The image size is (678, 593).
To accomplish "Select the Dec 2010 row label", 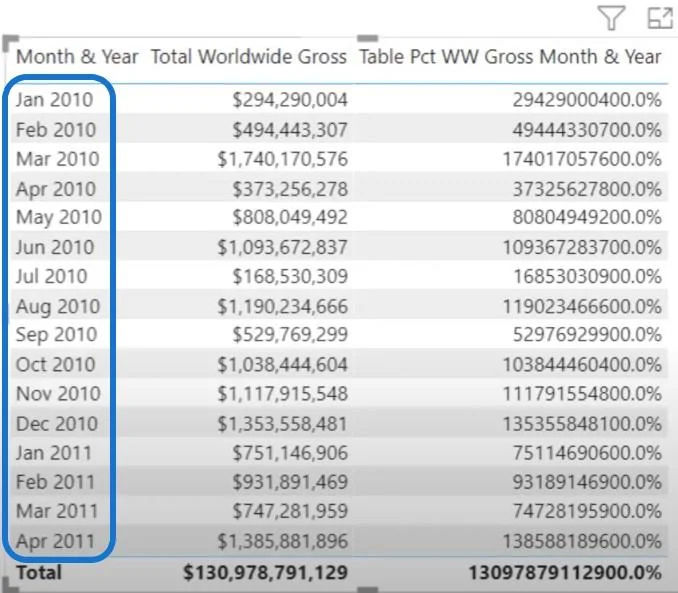I will [x=57, y=423].
